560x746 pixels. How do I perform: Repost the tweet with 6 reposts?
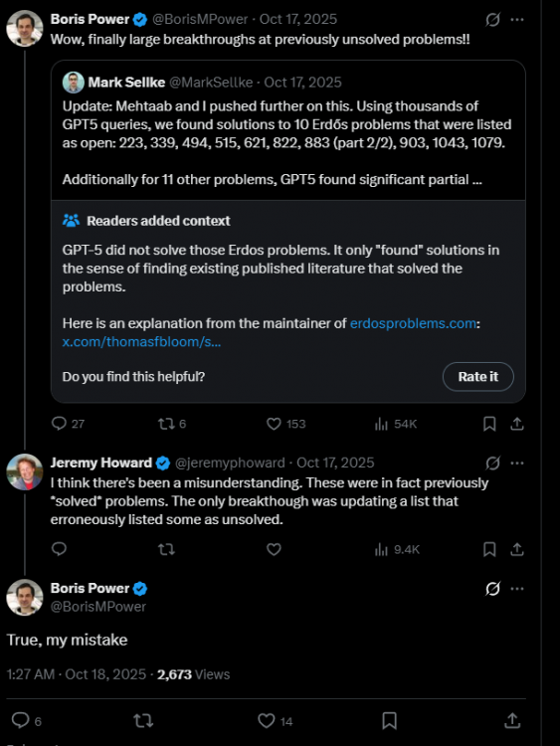point(172,424)
